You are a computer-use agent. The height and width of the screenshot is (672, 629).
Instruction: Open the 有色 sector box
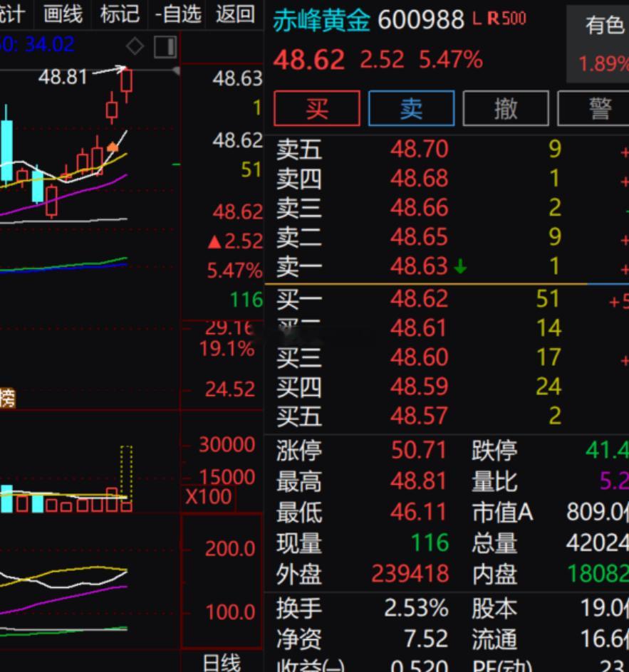click(599, 45)
